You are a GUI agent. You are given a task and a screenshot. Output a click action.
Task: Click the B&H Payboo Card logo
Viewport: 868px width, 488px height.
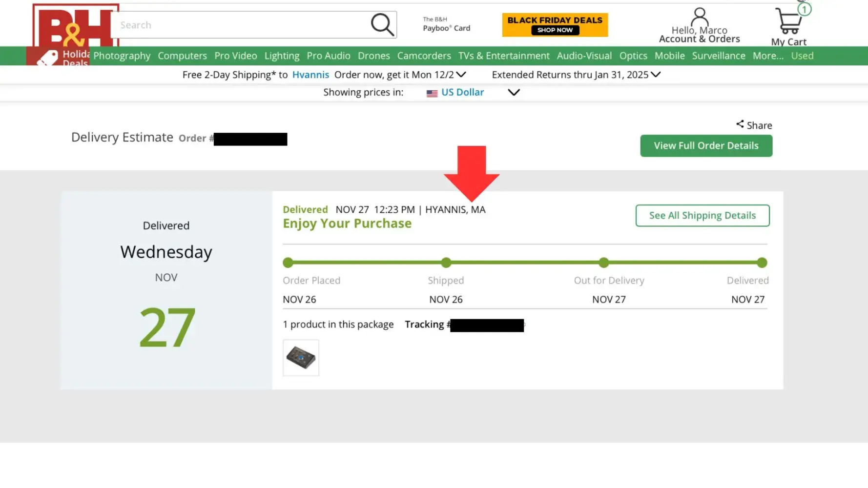pyautogui.click(x=446, y=24)
